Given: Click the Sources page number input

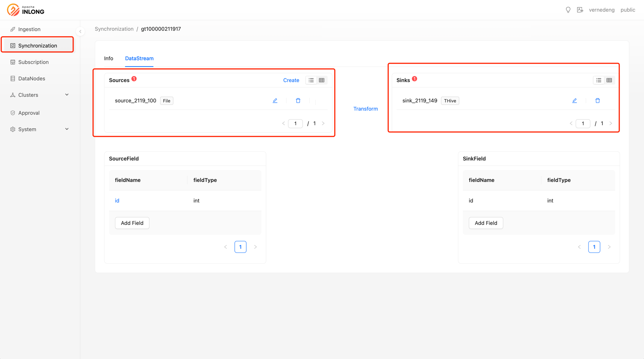Looking at the screenshot, I should point(295,124).
